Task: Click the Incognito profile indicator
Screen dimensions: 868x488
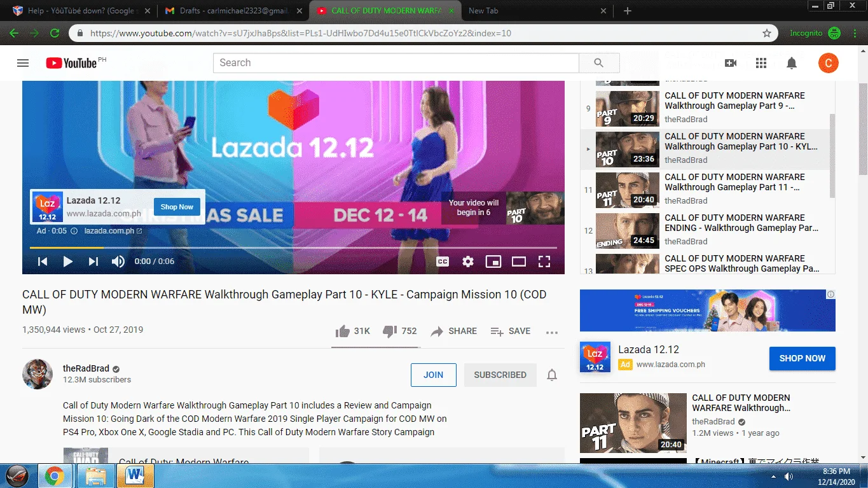Action: pyautogui.click(x=815, y=33)
